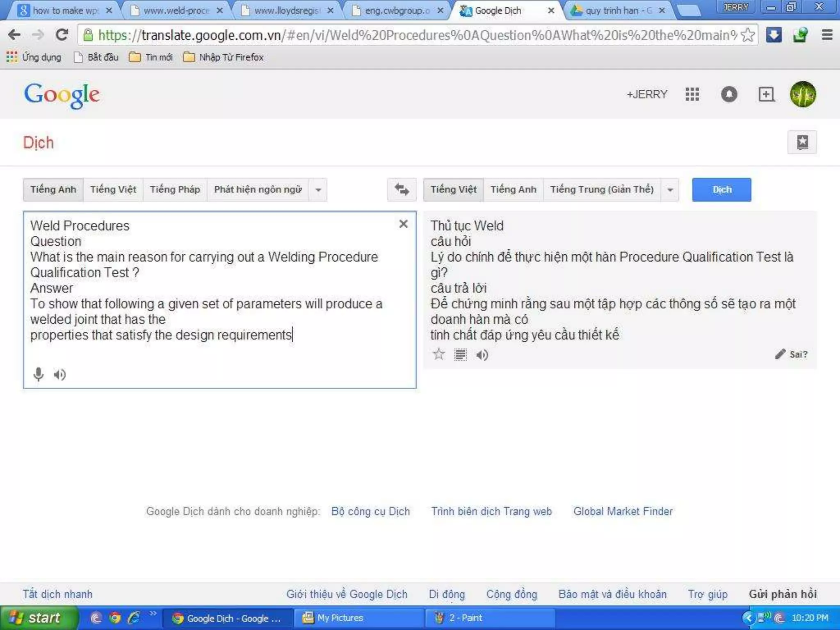Open Nhập Từ Firefox bookmarks folder

click(x=224, y=57)
